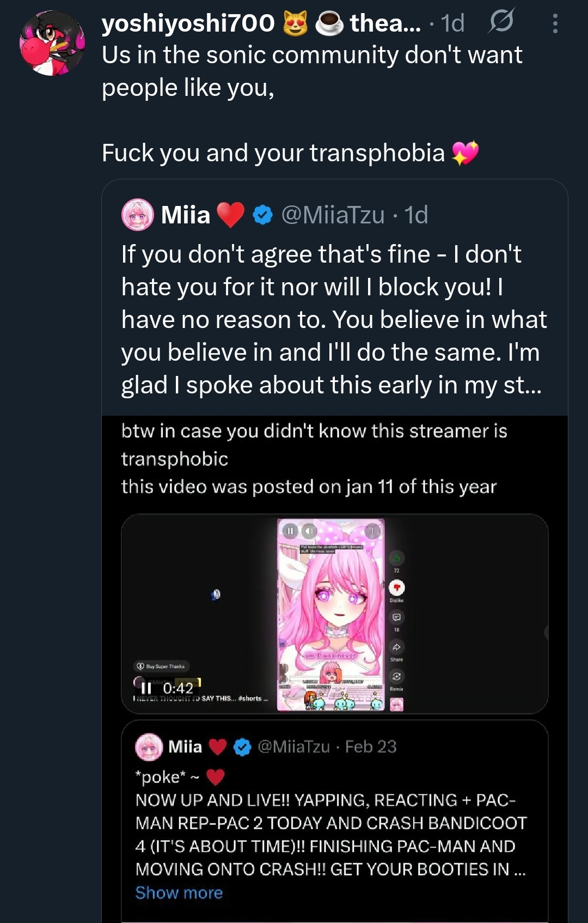Click the Share arrow on the Short
Image resolution: width=588 pixels, height=923 pixels.
(396, 647)
